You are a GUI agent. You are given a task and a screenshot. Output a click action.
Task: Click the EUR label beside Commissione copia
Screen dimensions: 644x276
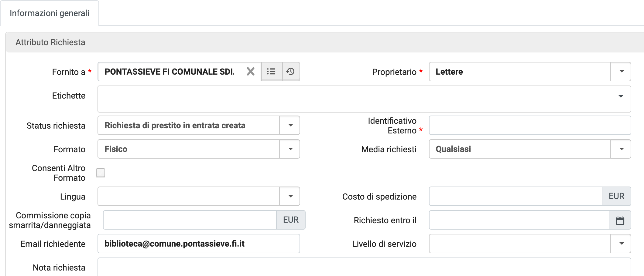[x=291, y=220]
